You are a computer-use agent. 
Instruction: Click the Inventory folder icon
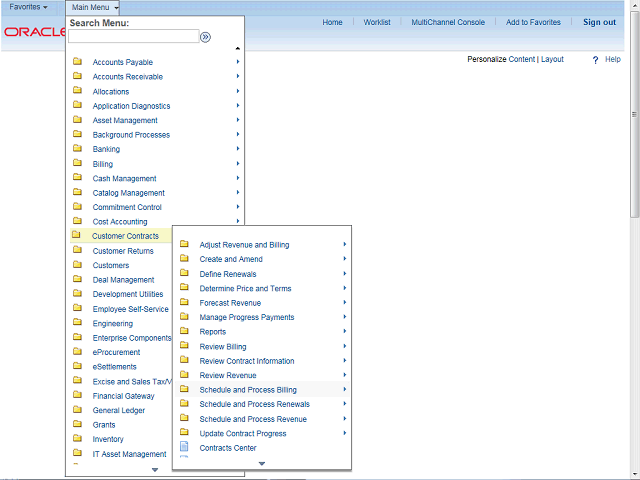pyautogui.click(x=78, y=439)
